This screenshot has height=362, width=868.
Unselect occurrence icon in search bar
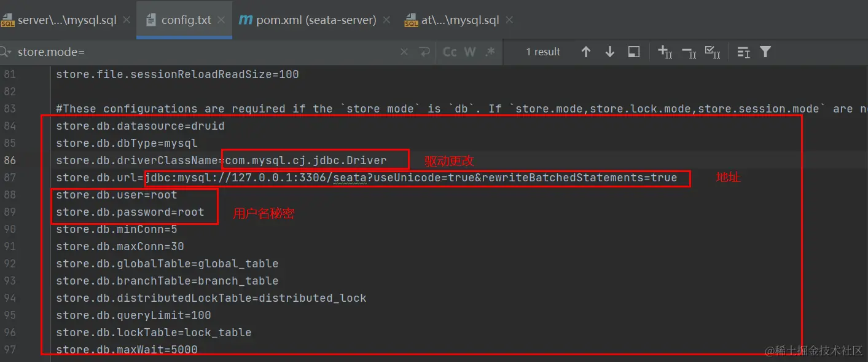[x=689, y=52]
